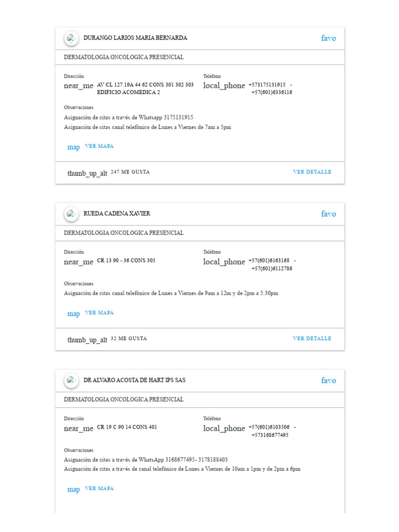This screenshot has width=399, height=532.
Task: Click favorite icon for Dr Alvaro Acosta
Action: (328, 380)
